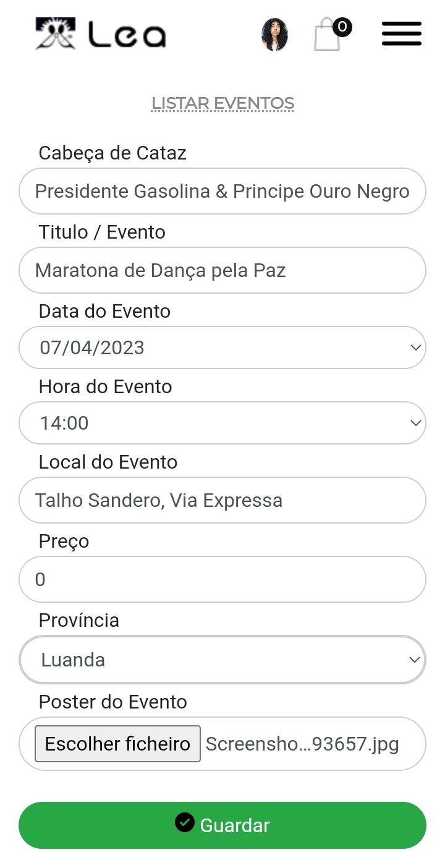Screen dimensions: 445x868
Task: Click the Titulo / Evento input
Action: 222,270
